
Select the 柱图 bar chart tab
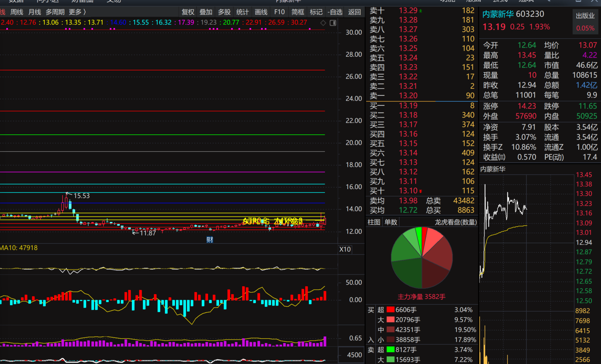pos(374,222)
